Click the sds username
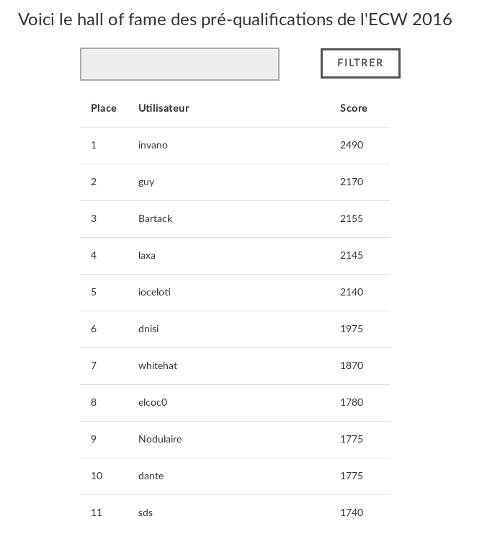 [145, 512]
